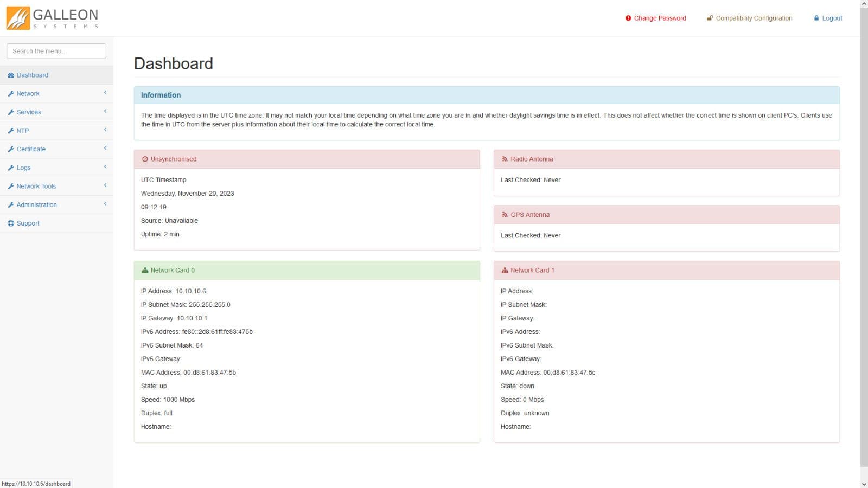Screen dimensions: 868x488
Task: Click the Galleon Systems logo
Action: tap(52, 18)
